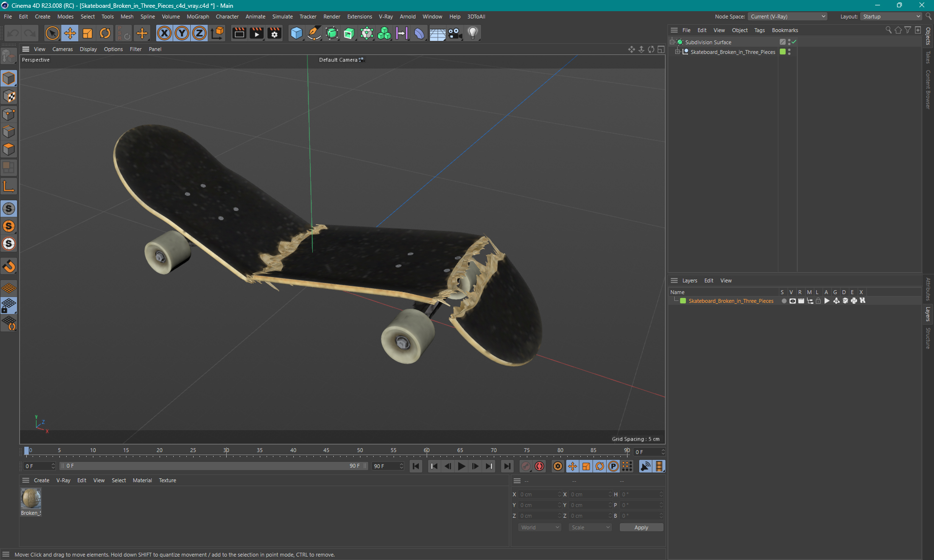This screenshot has height=560, width=934.
Task: Add a Bend deformer object
Action: coord(419,33)
